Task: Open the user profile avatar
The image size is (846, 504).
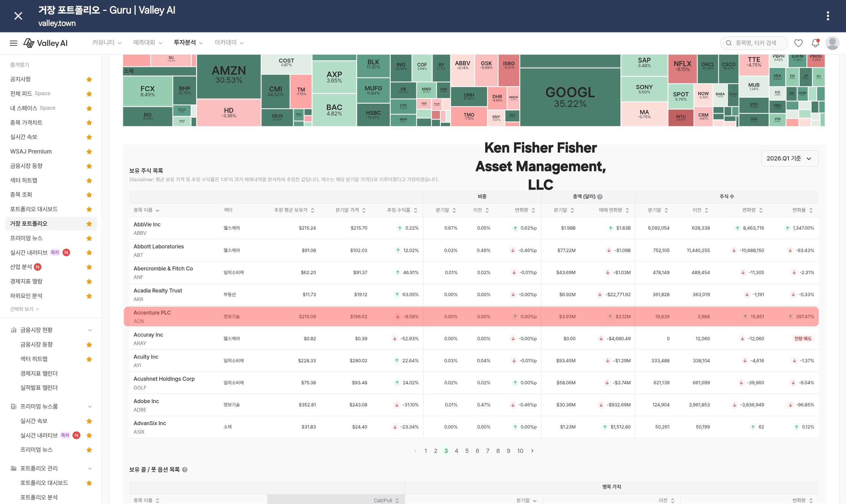Action: tap(832, 43)
